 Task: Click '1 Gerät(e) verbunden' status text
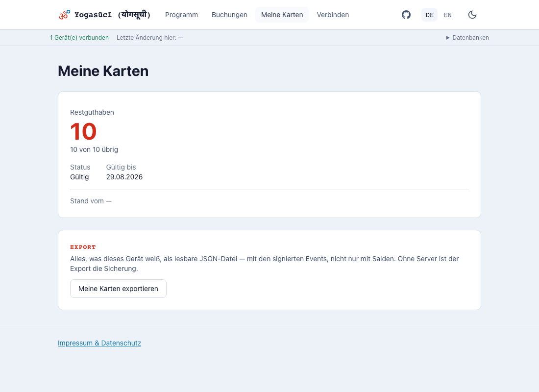tap(79, 37)
